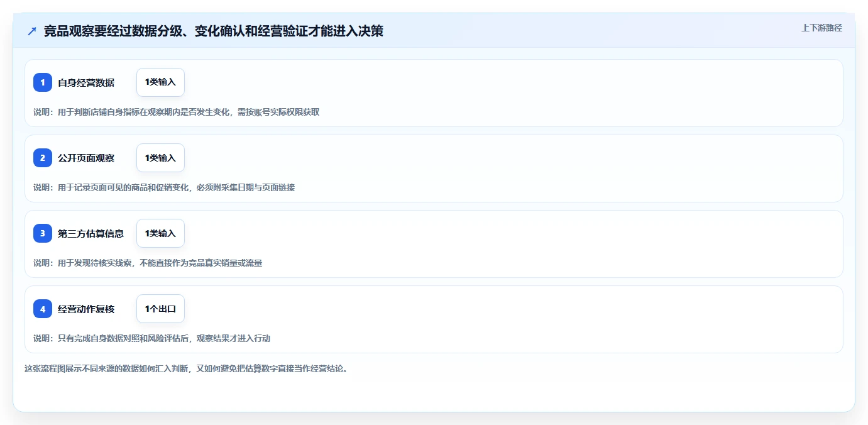Click the footer summary starting 这张流程图展示
Viewport: 868px width, 425px height.
click(186, 368)
